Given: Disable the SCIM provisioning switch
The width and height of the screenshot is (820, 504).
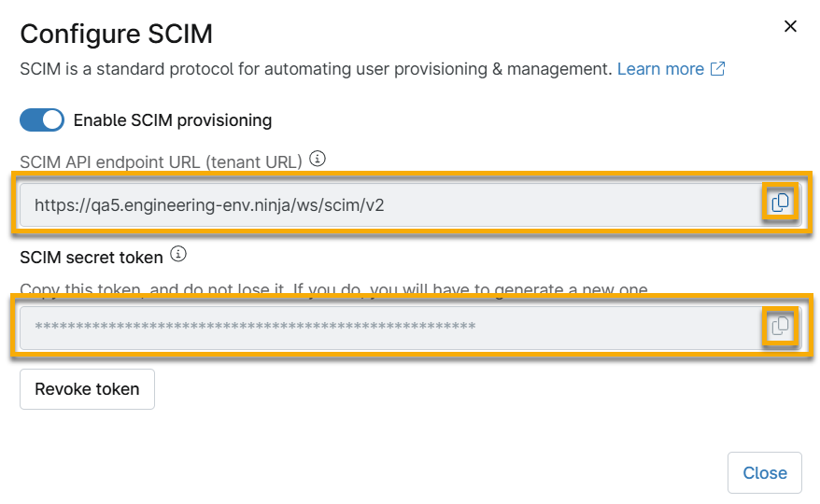Looking at the screenshot, I should 42,119.
